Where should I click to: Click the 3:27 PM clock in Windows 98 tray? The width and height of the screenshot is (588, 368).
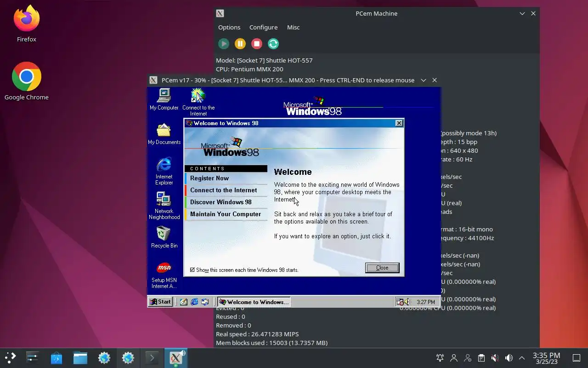pos(425,302)
